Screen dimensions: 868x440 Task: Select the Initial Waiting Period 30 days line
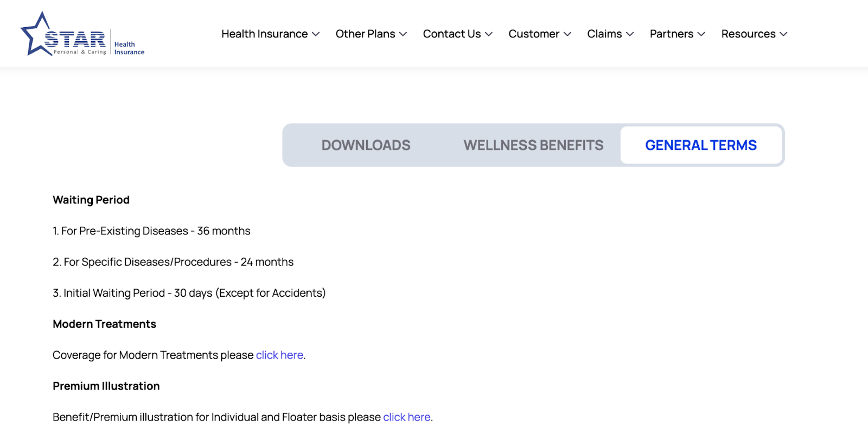(x=189, y=292)
